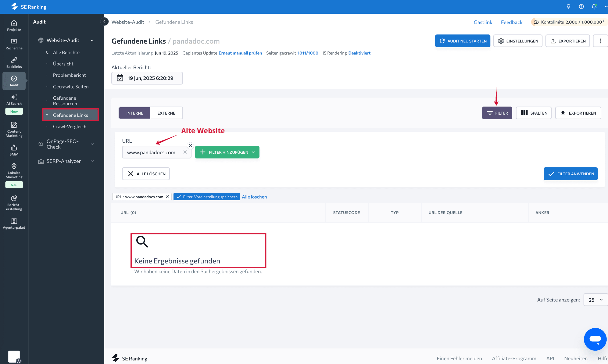Go to Alle Berichte
Viewport: 608px width, 364px height.
pos(66,52)
